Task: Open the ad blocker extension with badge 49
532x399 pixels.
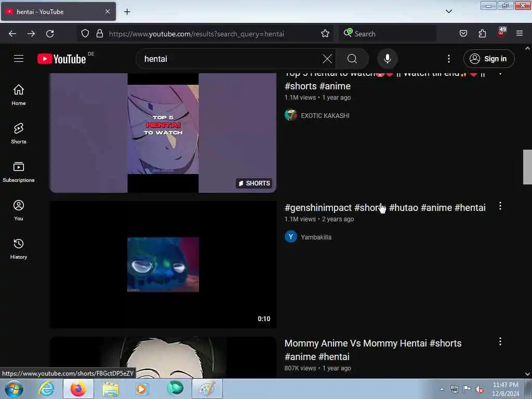Action: coord(501,33)
